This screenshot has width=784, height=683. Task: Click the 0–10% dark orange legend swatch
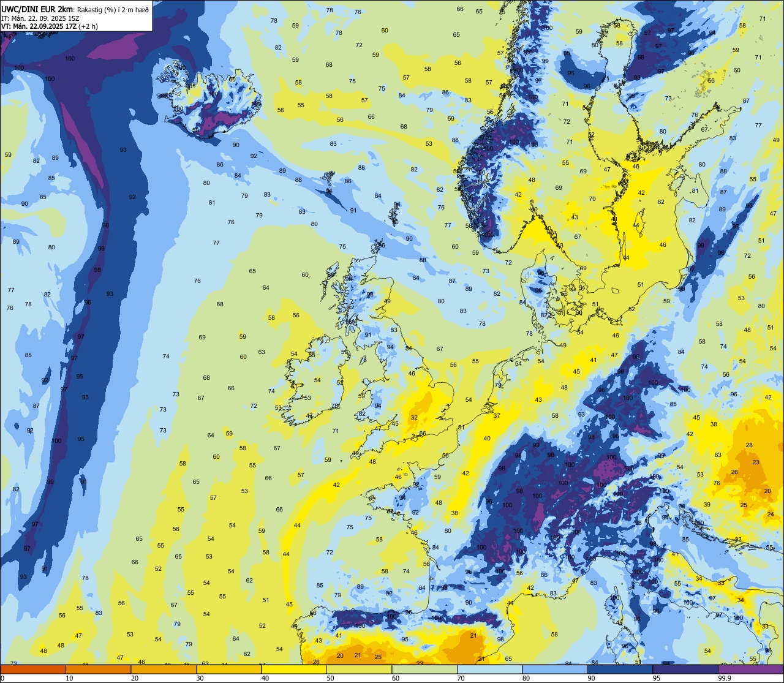click(x=33, y=670)
